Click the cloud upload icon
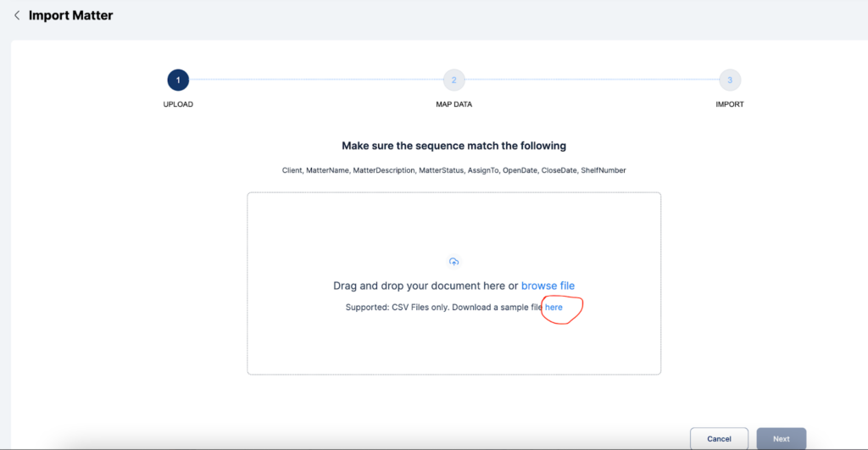 [x=453, y=262]
